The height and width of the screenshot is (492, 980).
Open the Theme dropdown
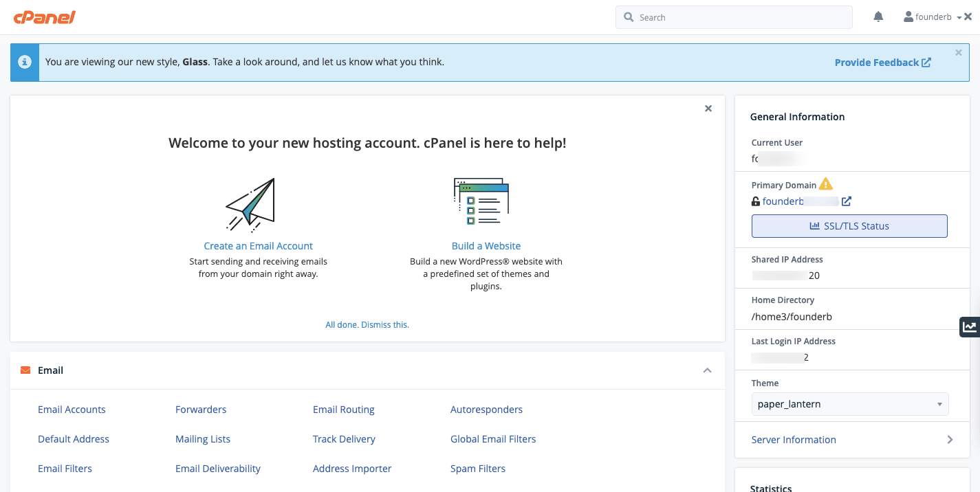point(850,404)
